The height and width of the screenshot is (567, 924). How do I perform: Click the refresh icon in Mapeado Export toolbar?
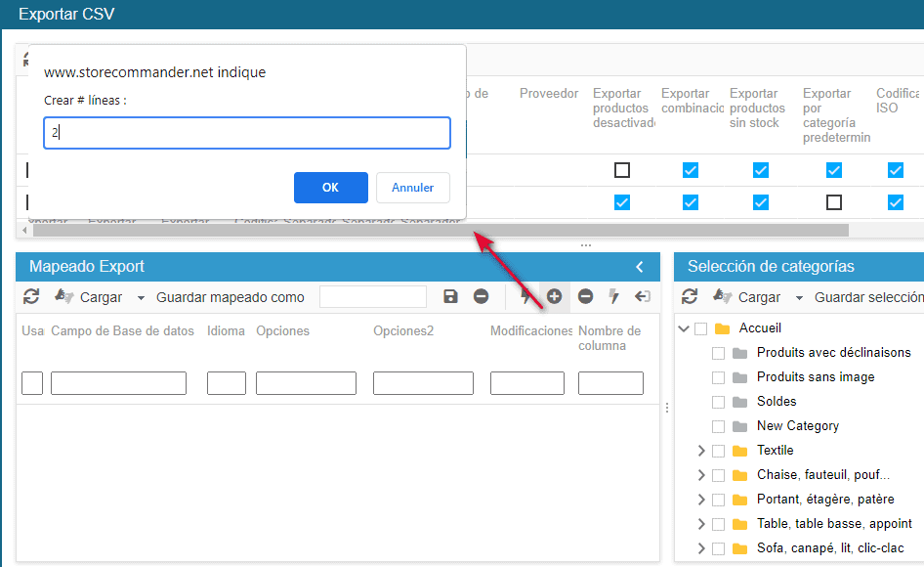click(31, 296)
